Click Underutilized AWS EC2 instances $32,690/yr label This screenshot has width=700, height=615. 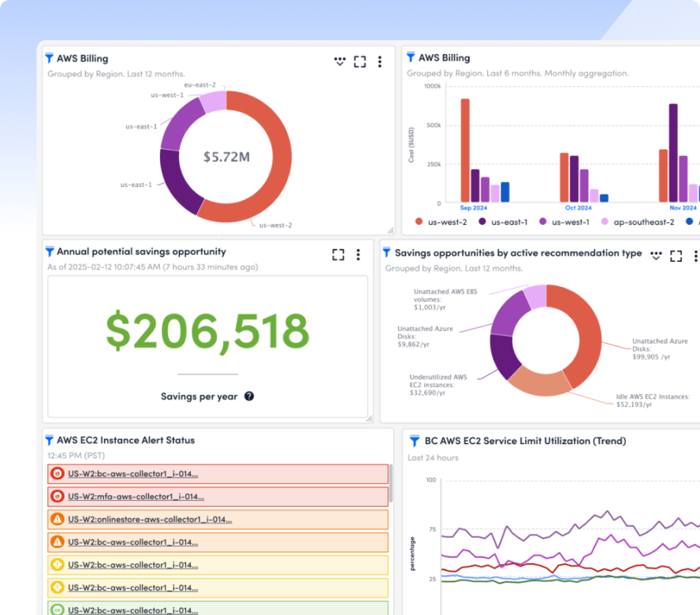tap(438, 385)
